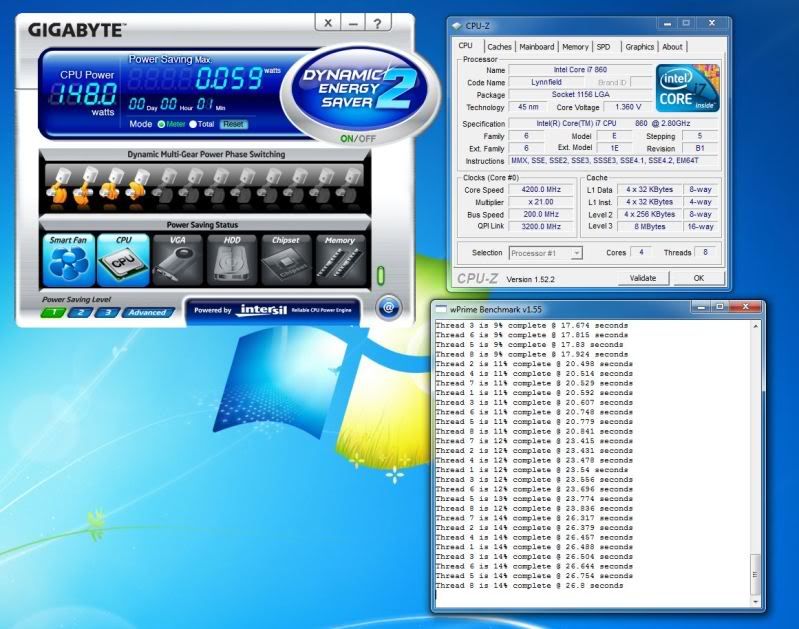
Task: Open help with the ? button in Gigabyte
Action: click(x=377, y=23)
